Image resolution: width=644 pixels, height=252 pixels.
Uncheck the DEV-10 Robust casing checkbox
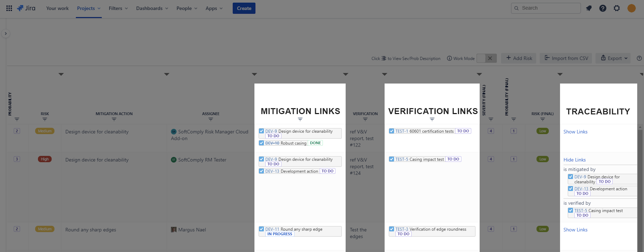pyautogui.click(x=262, y=143)
